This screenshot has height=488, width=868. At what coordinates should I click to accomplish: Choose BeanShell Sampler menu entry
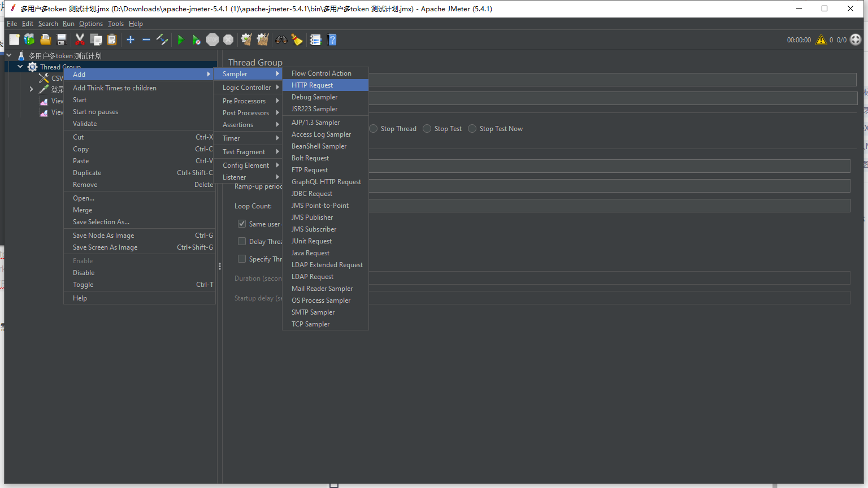(x=325, y=146)
